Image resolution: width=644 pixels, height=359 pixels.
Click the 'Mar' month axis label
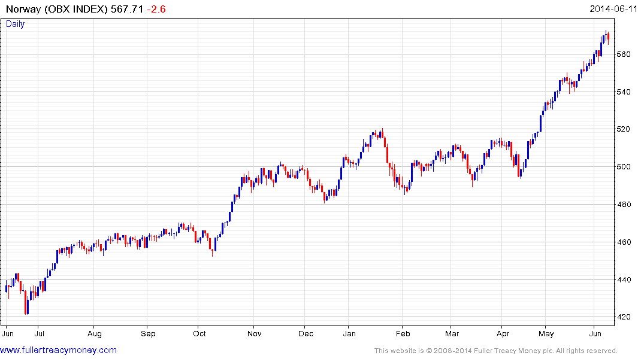(452, 333)
